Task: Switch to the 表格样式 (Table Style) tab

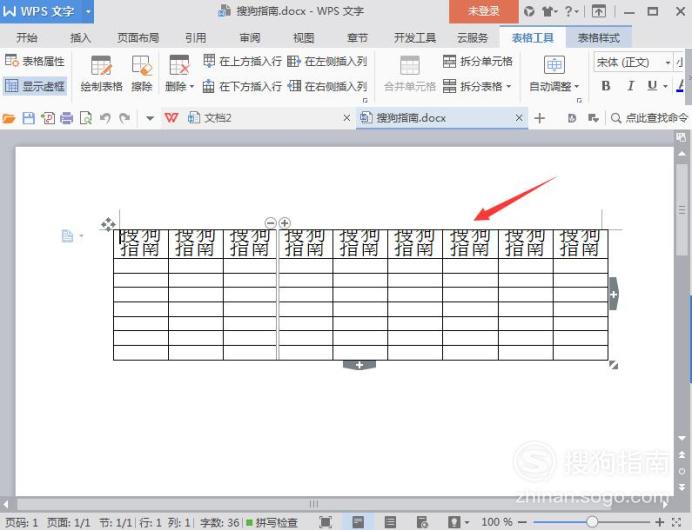Action: 599,38
